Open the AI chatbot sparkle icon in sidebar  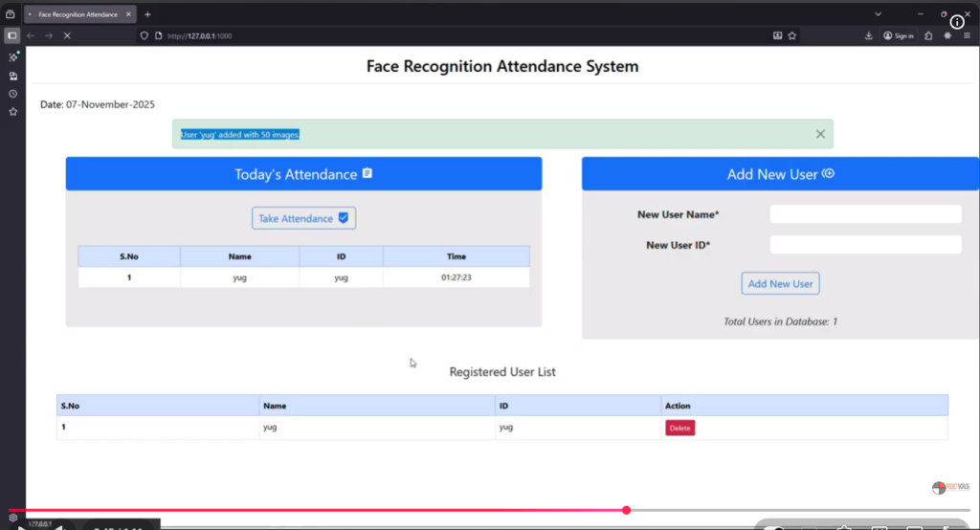click(13, 56)
